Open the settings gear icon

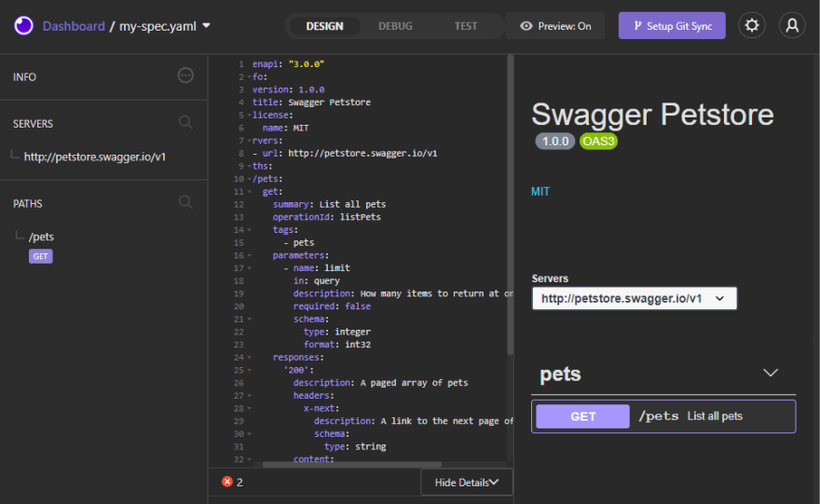(x=751, y=25)
